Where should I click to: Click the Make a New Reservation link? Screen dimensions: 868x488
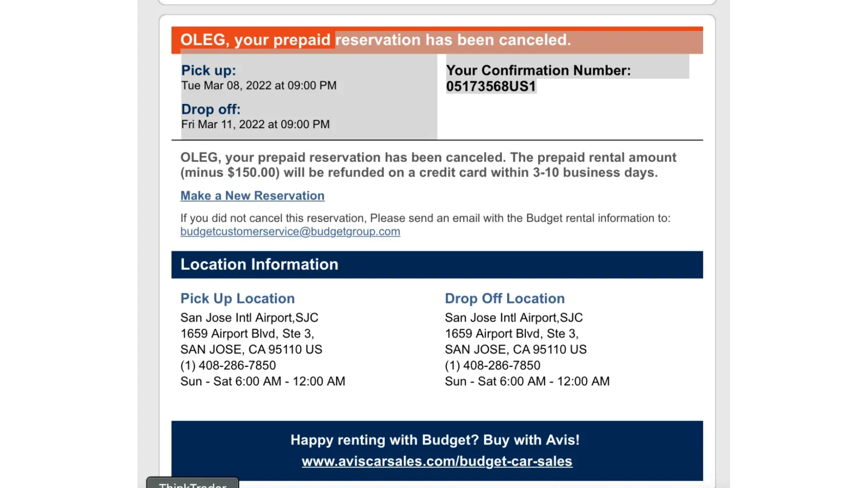click(252, 196)
